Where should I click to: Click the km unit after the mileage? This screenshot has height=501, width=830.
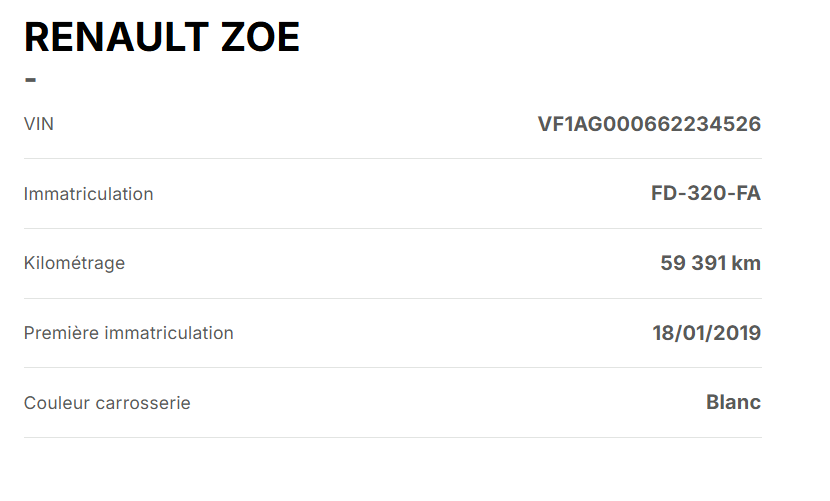click(746, 263)
